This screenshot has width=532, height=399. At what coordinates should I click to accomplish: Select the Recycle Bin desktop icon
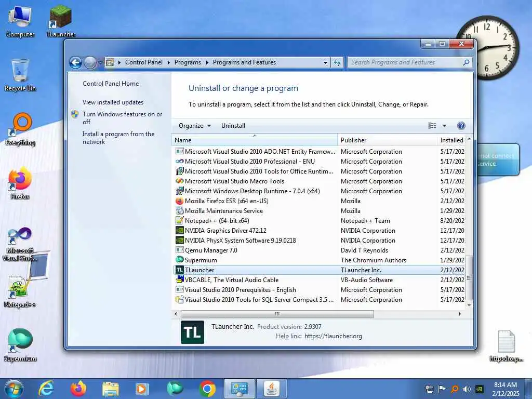20,75
